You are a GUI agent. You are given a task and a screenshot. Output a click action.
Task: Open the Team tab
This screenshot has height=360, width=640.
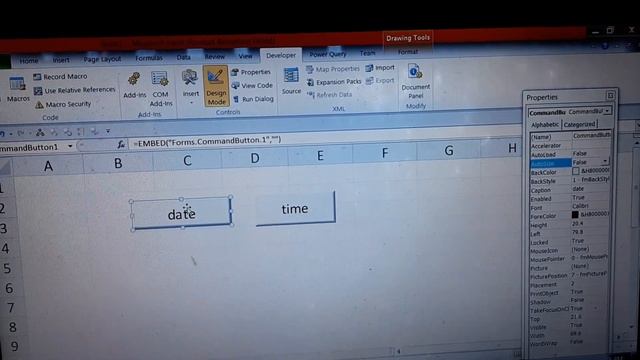pyautogui.click(x=367, y=53)
